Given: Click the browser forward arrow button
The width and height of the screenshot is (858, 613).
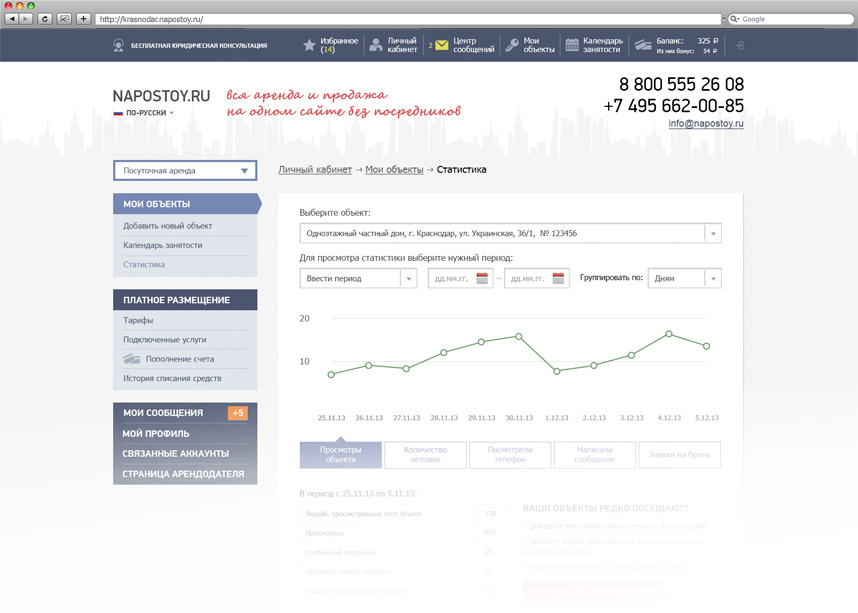Looking at the screenshot, I should click(25, 19).
